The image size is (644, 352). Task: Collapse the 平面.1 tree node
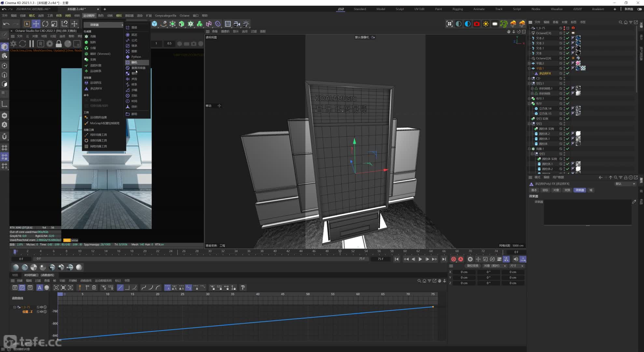(529, 68)
